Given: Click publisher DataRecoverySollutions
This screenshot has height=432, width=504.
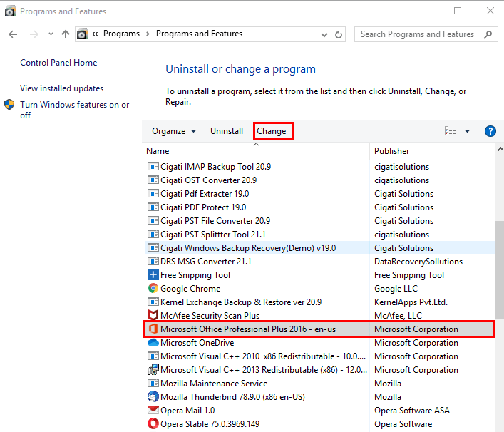Looking at the screenshot, I should point(418,262).
